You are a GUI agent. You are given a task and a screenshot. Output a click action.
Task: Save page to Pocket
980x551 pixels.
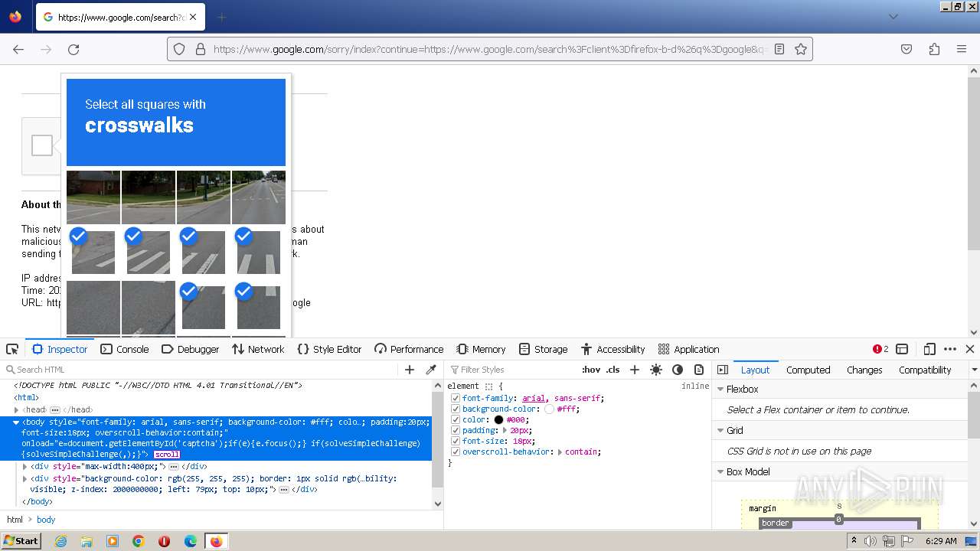[x=906, y=49]
